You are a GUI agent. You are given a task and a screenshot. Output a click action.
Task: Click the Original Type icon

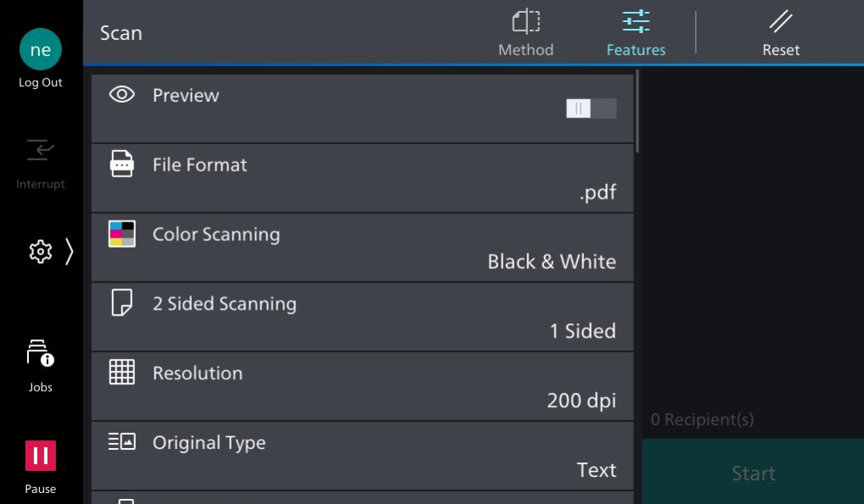pos(122,442)
